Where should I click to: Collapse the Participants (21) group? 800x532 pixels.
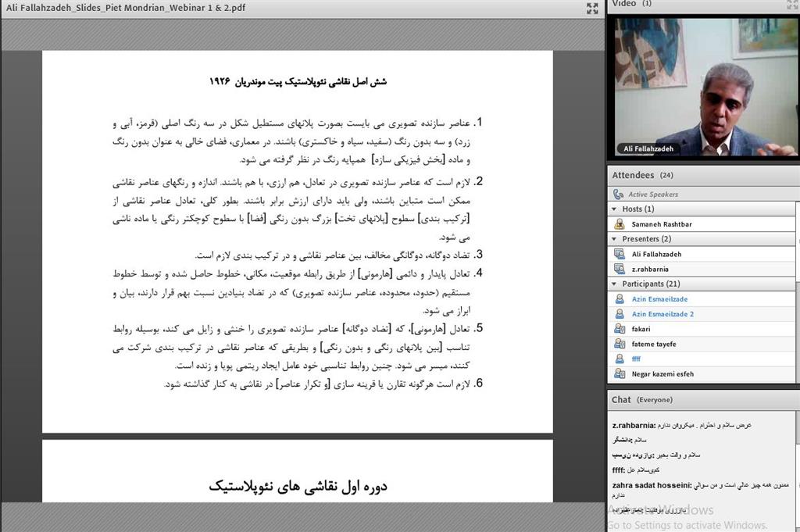click(x=614, y=284)
